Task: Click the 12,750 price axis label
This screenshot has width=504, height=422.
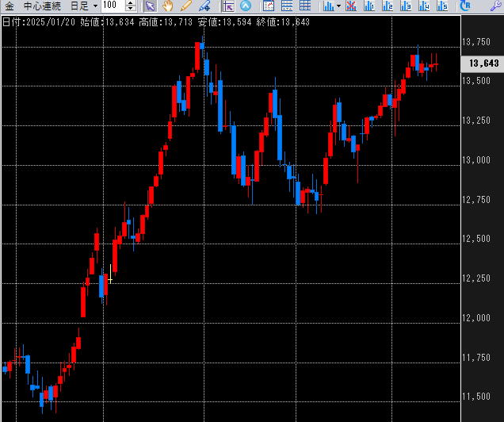Action: pos(476,200)
